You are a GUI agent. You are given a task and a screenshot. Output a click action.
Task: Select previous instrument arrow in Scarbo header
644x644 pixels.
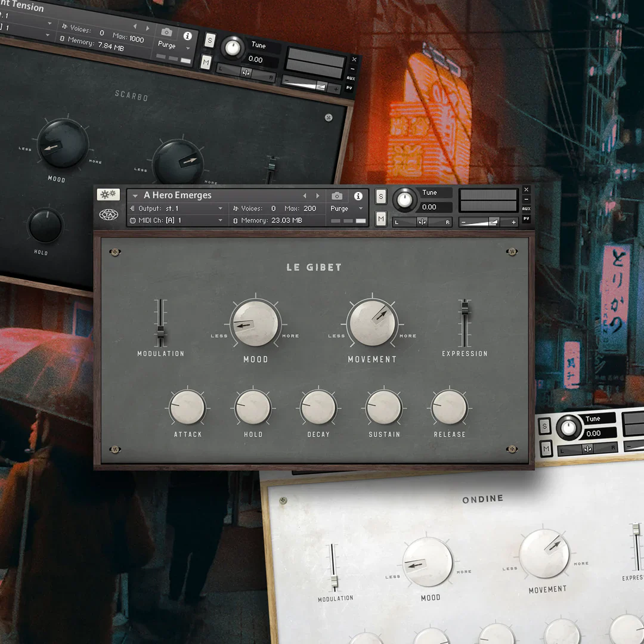coord(135,26)
